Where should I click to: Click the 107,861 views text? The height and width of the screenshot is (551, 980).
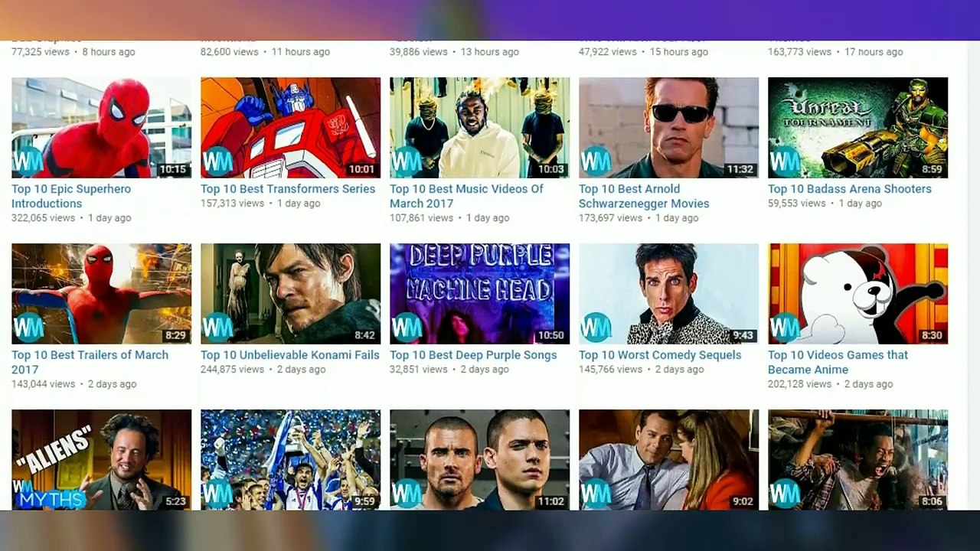coord(421,218)
